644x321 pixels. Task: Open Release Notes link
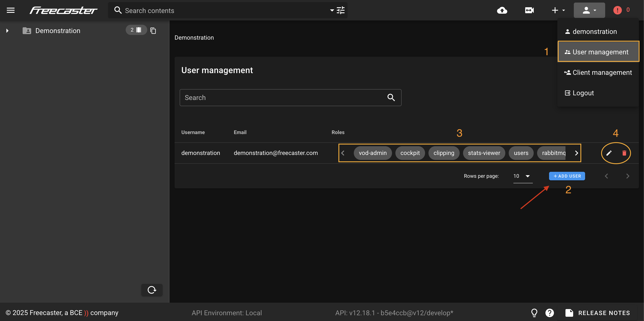[598, 313]
